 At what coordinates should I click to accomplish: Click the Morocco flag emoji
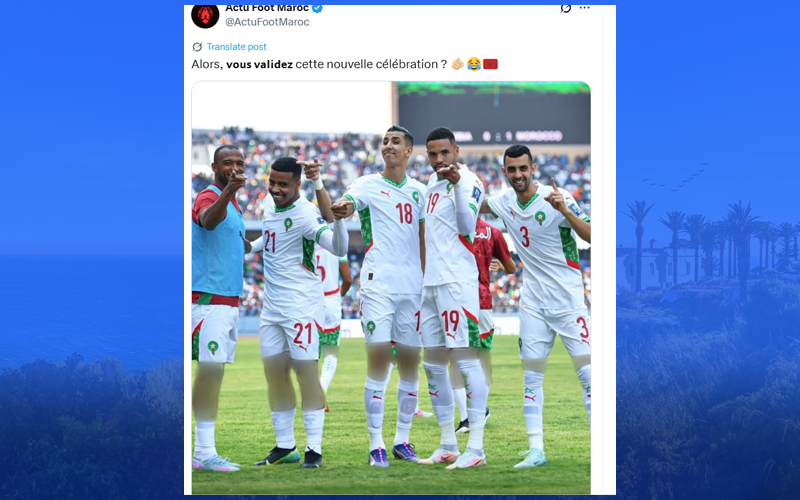pos(490,64)
